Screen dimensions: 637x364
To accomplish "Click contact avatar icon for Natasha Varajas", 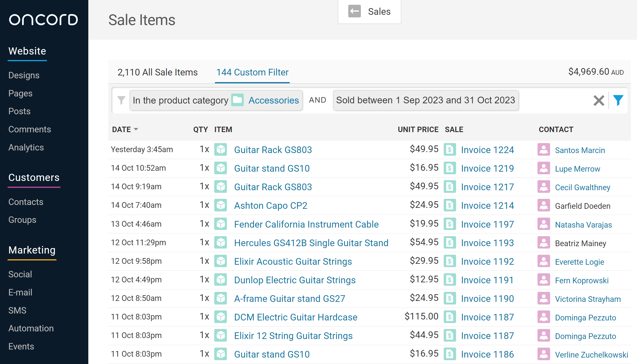I will click(x=543, y=224).
